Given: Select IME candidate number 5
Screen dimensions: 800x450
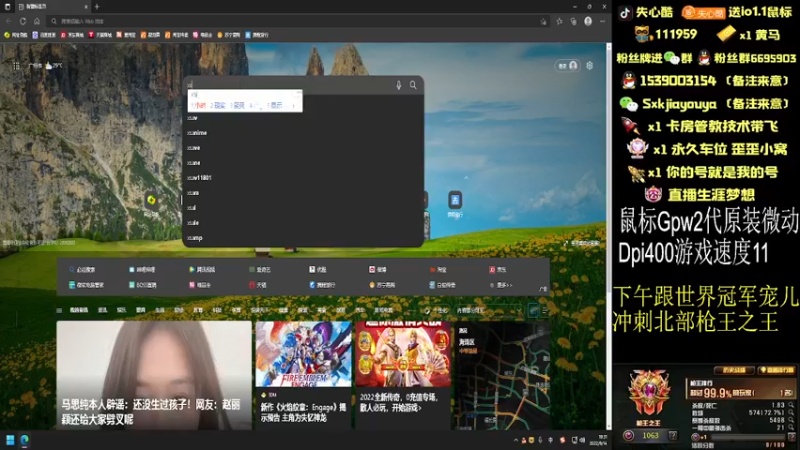Looking at the screenshot, I should point(276,105).
